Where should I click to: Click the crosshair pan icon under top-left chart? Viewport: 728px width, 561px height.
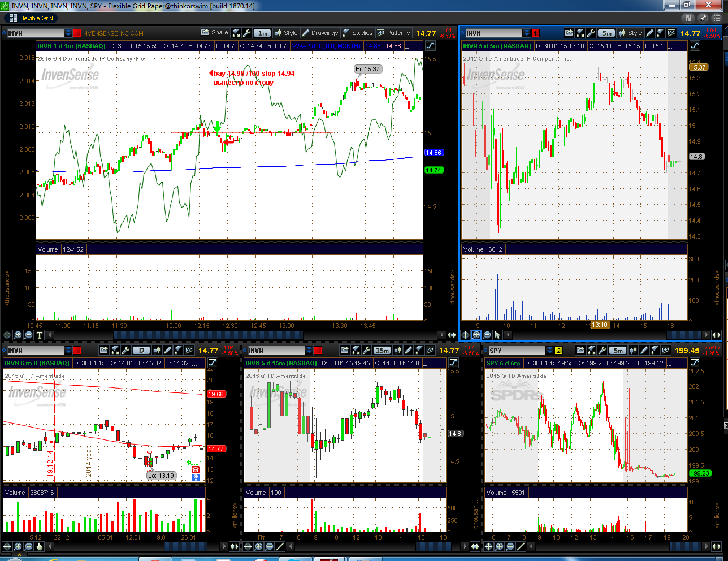coord(7,335)
